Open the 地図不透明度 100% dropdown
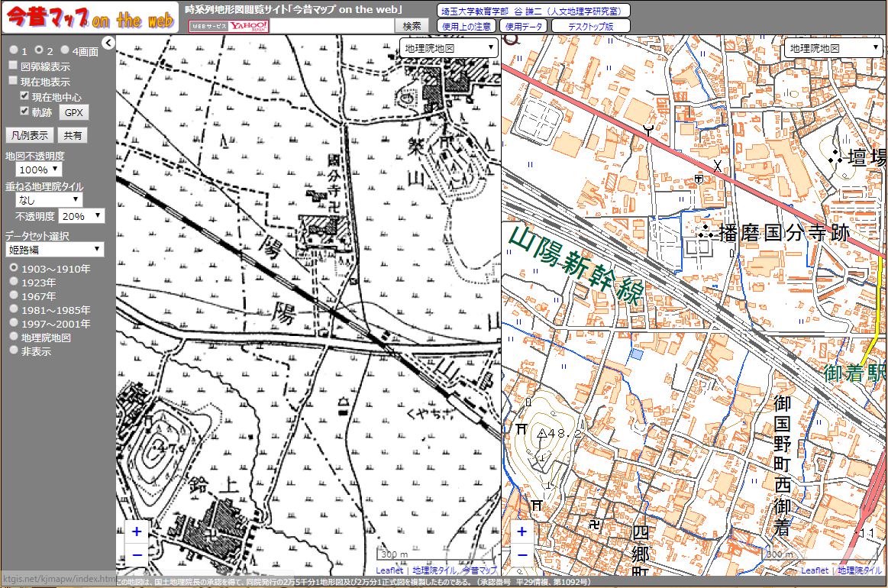Screen dimensions: 888x588 [38, 170]
